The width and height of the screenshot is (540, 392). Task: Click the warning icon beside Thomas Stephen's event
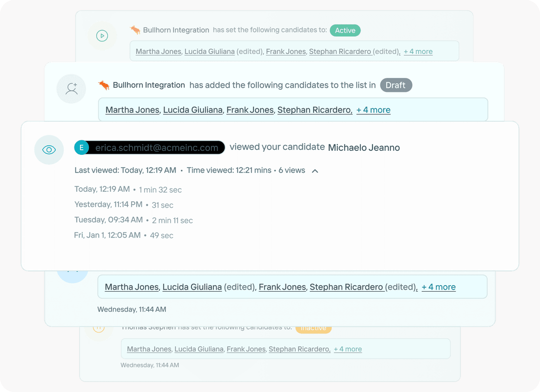point(99,327)
